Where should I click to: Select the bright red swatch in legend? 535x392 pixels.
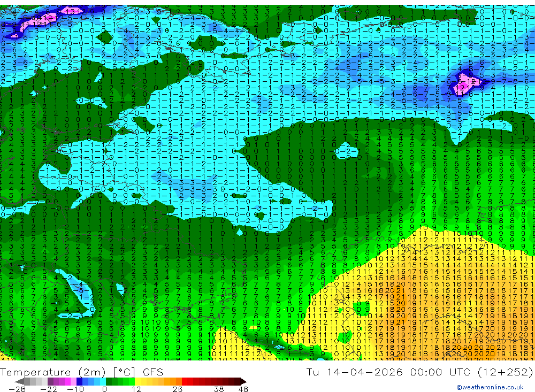[185, 381]
